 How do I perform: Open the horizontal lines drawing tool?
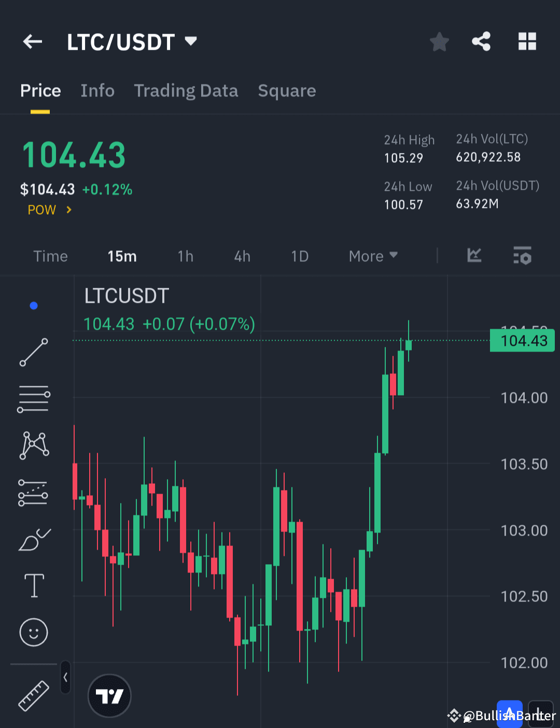(33, 398)
